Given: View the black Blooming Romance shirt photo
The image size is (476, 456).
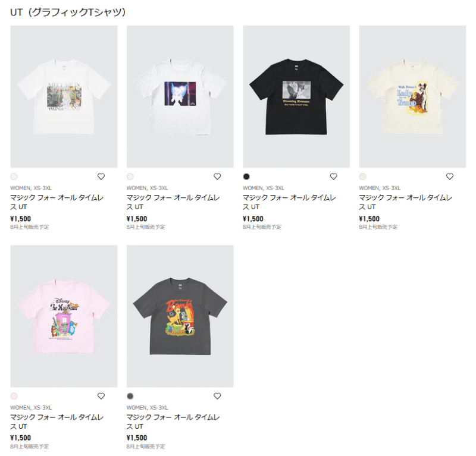Looking at the screenshot, I should click(x=296, y=97).
